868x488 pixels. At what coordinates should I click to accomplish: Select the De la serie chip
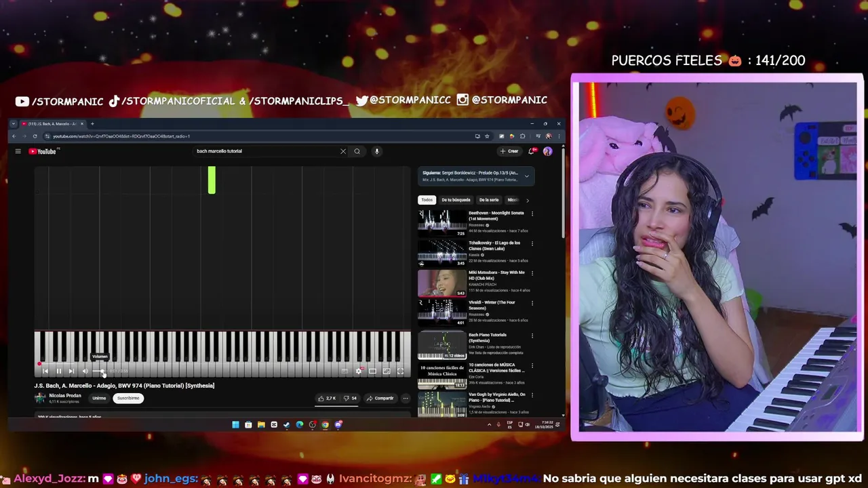pos(489,200)
